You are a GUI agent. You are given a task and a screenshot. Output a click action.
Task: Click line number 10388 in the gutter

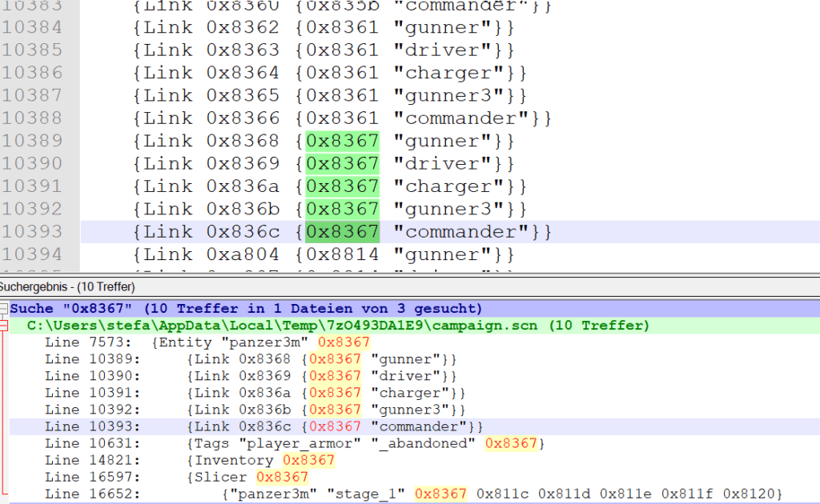pyautogui.click(x=32, y=118)
